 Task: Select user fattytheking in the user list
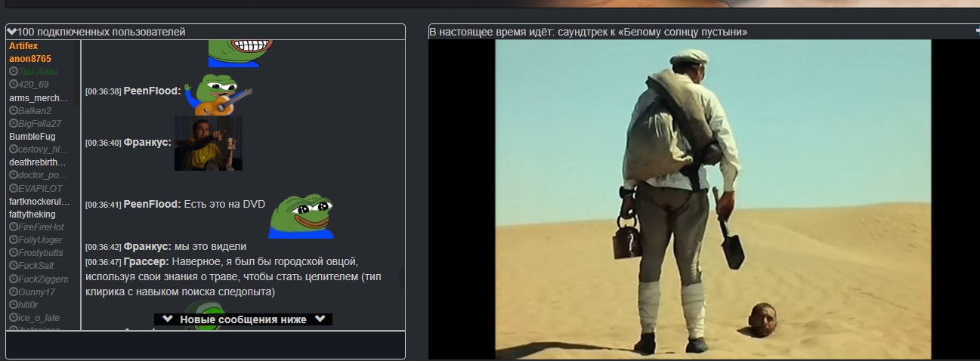(32, 214)
